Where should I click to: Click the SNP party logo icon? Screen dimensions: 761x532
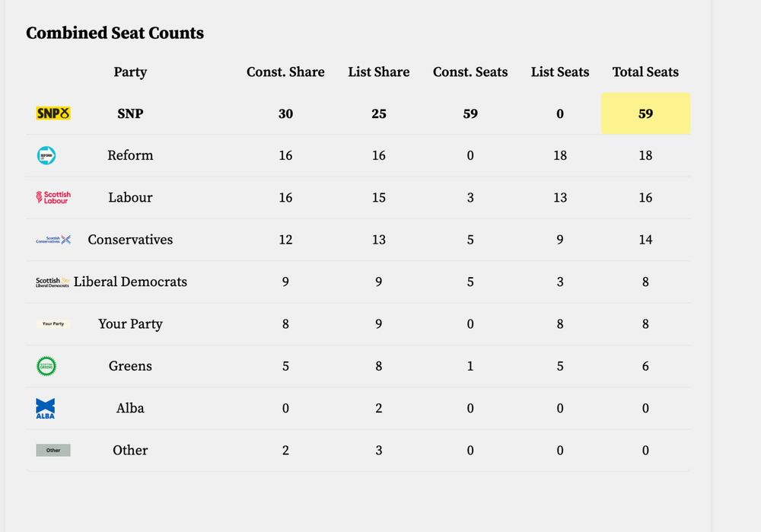pos(53,113)
